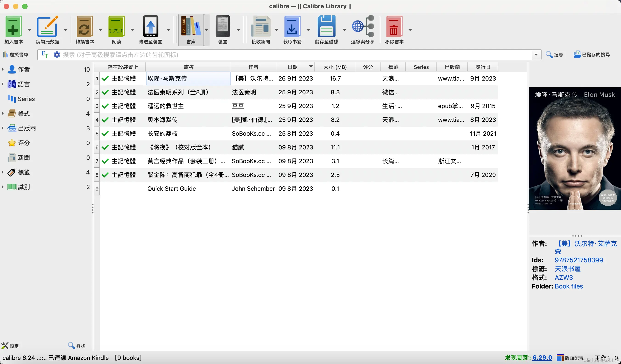
Task: Sort by On Device (存在於裝置上) header
Action: click(x=123, y=67)
